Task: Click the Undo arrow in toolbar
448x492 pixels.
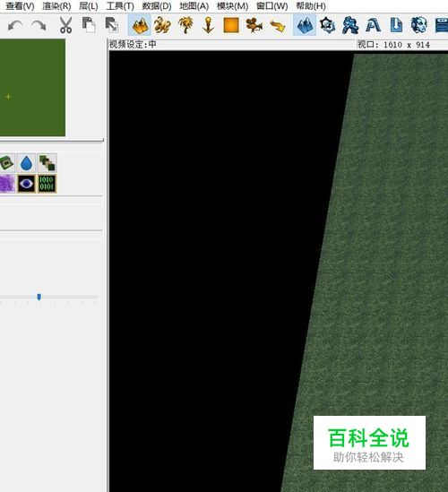Action: pyautogui.click(x=15, y=25)
